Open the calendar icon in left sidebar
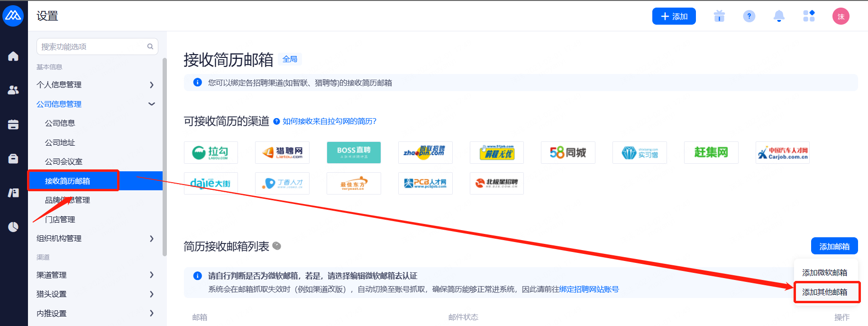868x326 pixels. point(13,124)
